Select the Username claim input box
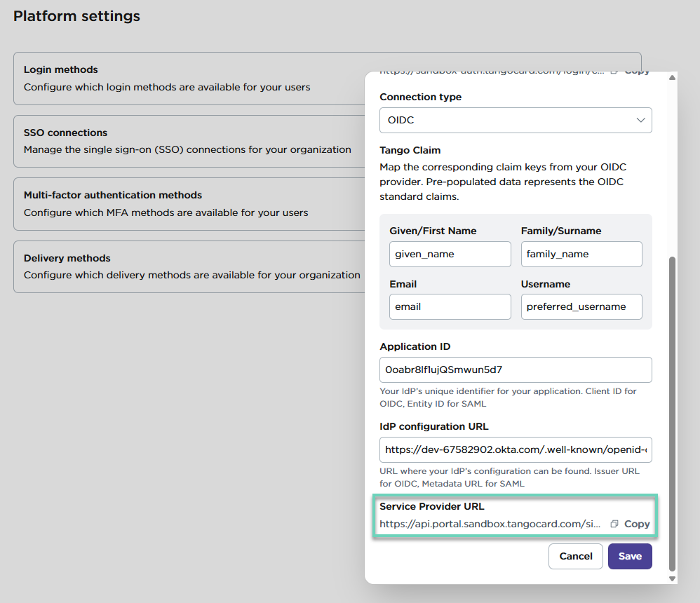This screenshot has height=603, width=700. coord(581,306)
